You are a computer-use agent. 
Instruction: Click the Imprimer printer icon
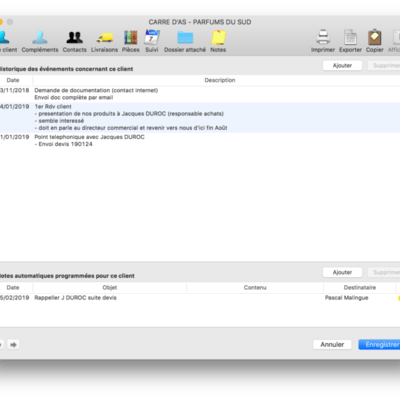pos(323,37)
